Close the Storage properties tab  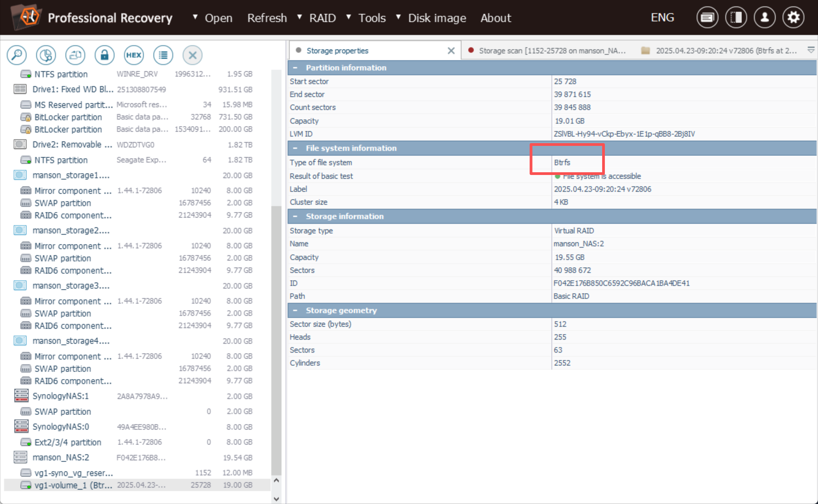click(x=451, y=50)
